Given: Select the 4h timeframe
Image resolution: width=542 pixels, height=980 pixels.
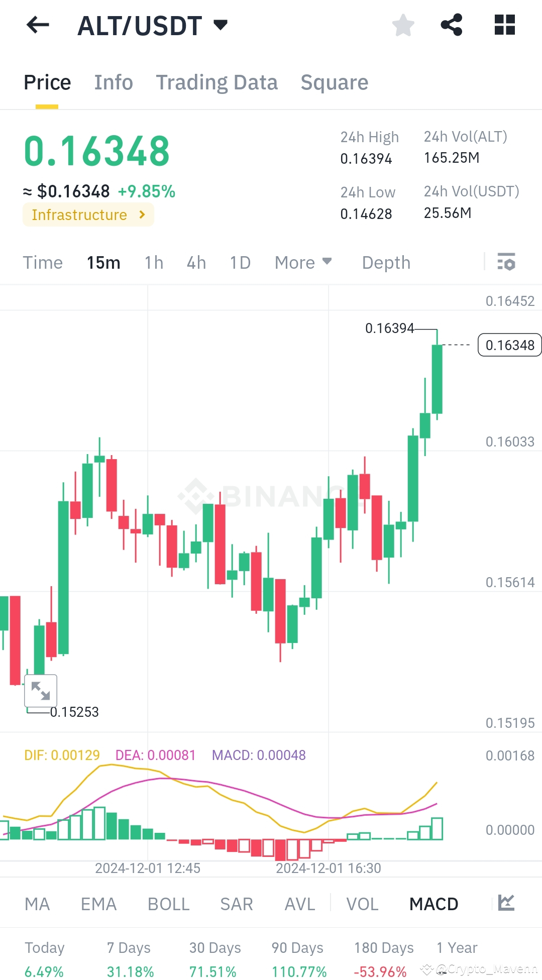Looking at the screenshot, I should (196, 262).
